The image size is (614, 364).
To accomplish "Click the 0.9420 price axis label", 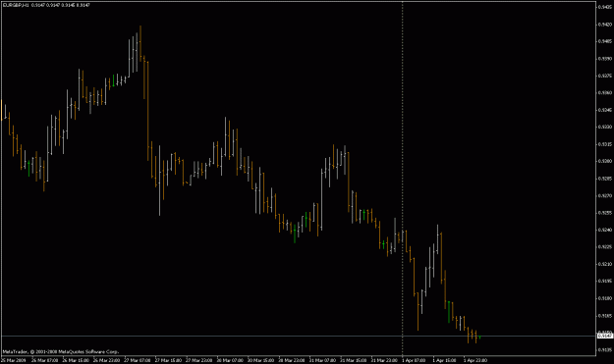I will point(605,25).
